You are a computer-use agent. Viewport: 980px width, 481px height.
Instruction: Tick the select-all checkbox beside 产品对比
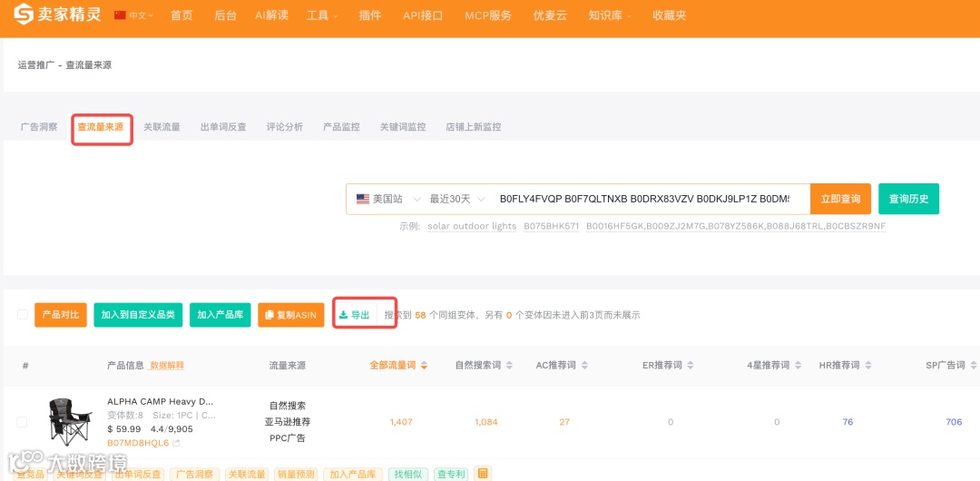click(x=23, y=315)
